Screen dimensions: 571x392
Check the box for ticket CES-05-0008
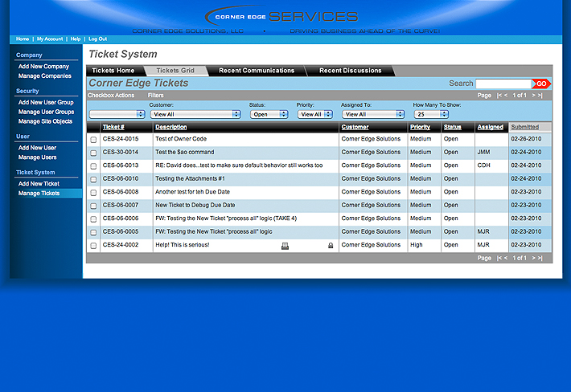click(x=93, y=193)
